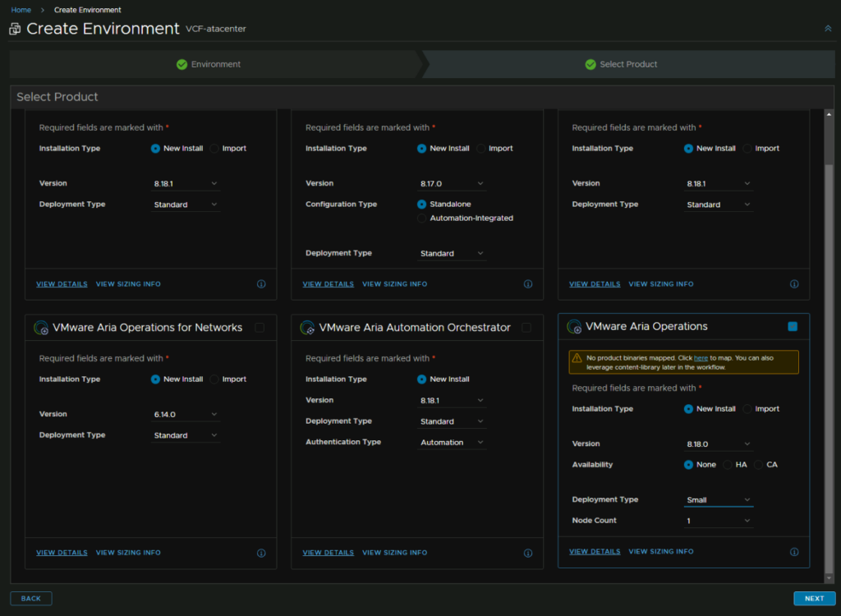Open the info icon on the VMware Aria Operations card
Image resolution: width=841 pixels, height=616 pixels.
[x=794, y=552]
